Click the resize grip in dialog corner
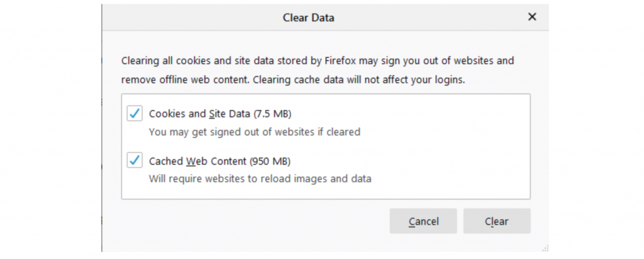The image size is (644, 259). pyautogui.click(x=545, y=248)
